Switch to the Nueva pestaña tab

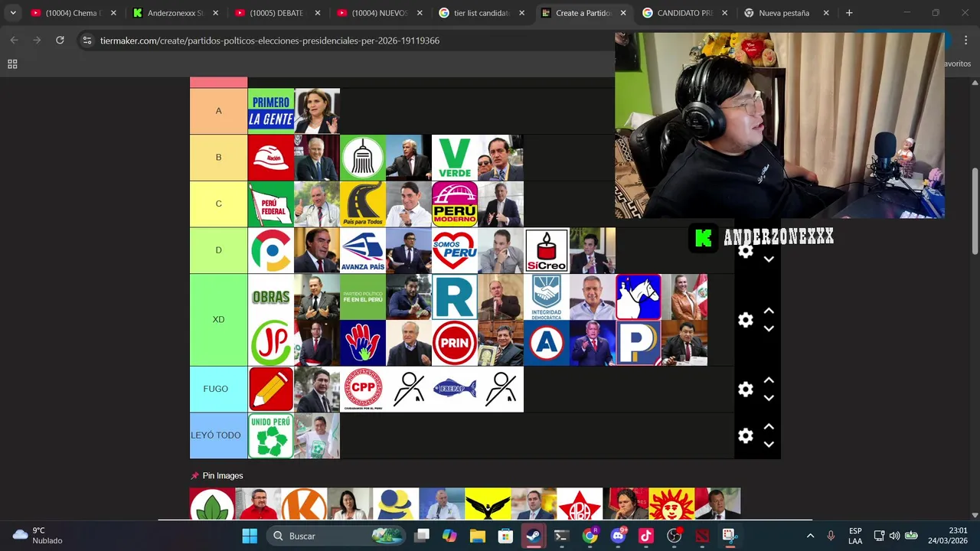point(787,13)
